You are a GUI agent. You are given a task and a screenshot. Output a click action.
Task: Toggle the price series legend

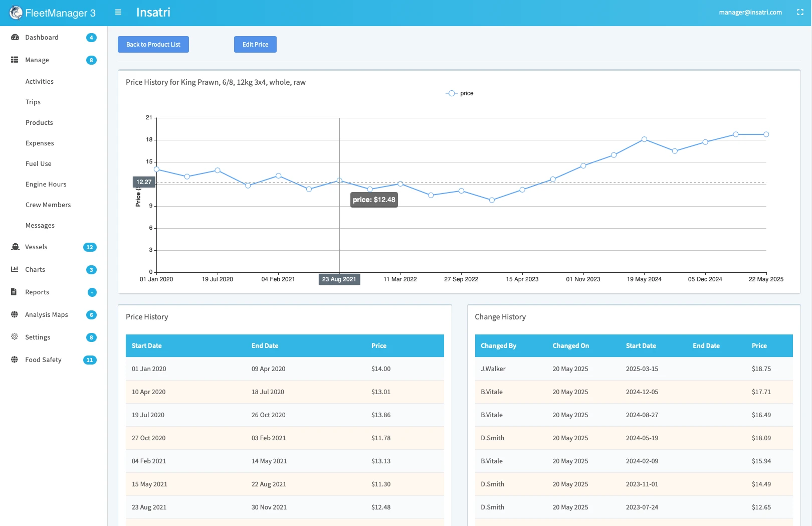(460, 93)
